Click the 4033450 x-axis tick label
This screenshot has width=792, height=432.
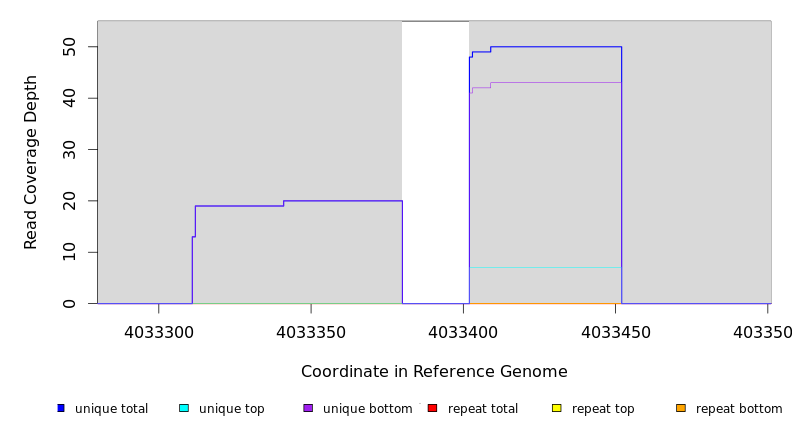click(x=615, y=331)
